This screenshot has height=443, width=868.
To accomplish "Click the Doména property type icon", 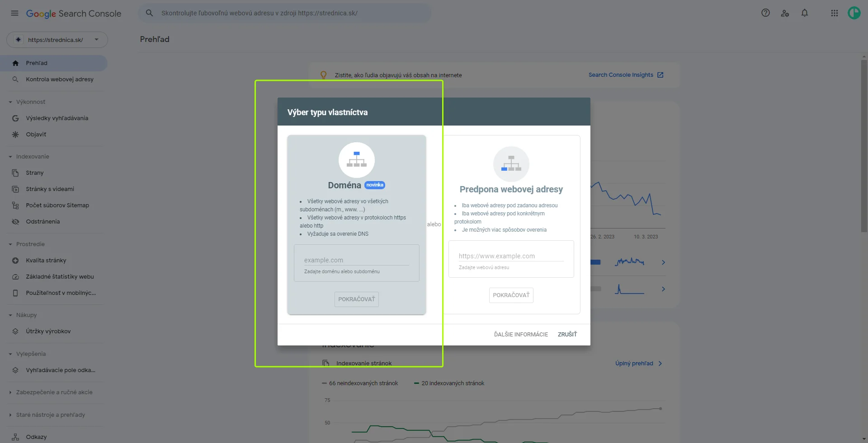I will click(x=357, y=160).
